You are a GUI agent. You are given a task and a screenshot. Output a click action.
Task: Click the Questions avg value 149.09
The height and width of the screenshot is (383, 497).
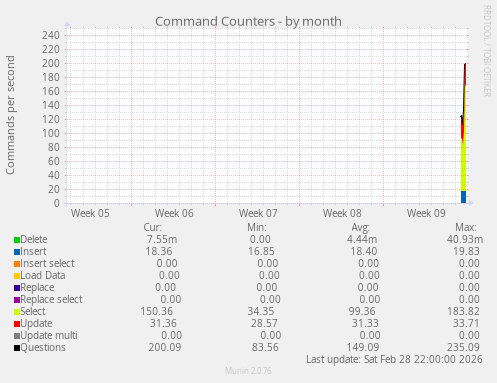(363, 347)
